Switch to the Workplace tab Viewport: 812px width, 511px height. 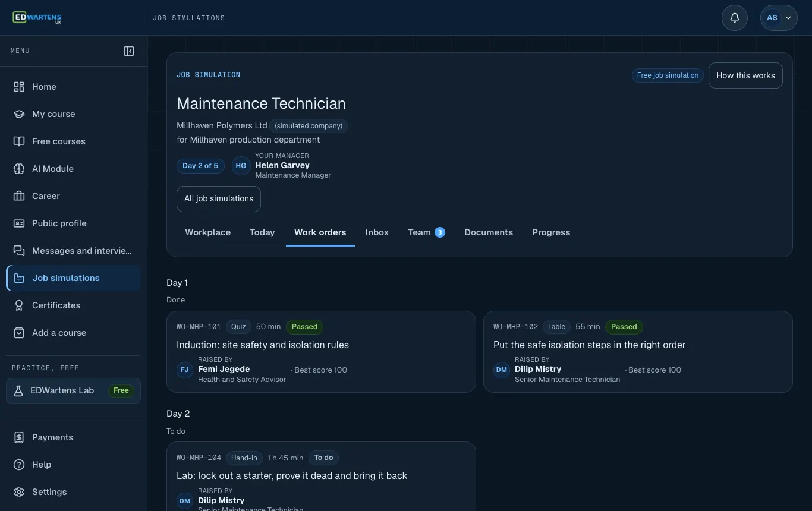208,232
